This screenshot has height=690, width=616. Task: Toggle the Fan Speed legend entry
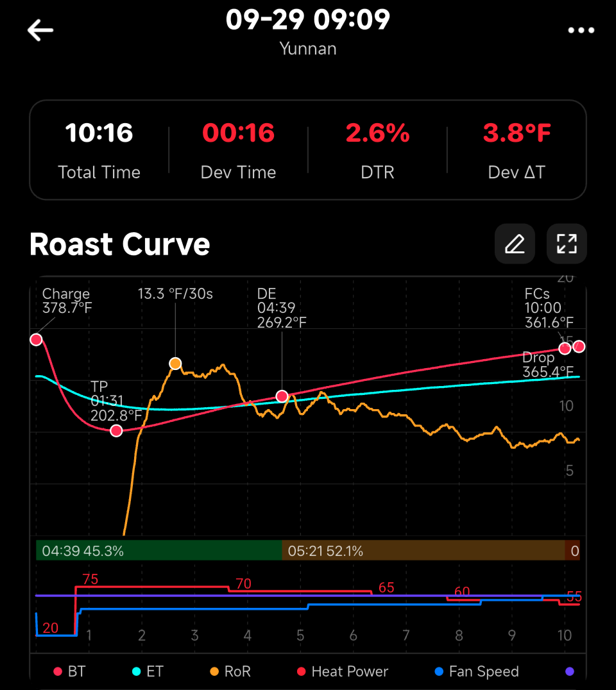coord(477,671)
